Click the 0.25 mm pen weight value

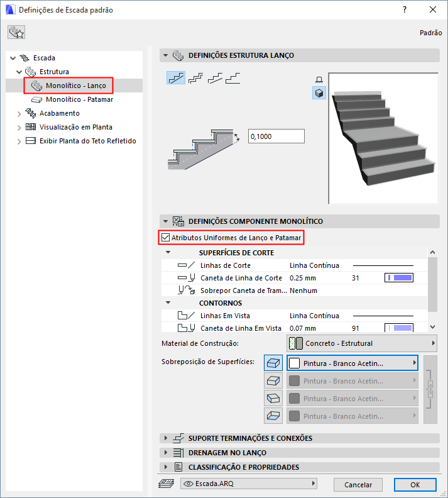coord(303,278)
